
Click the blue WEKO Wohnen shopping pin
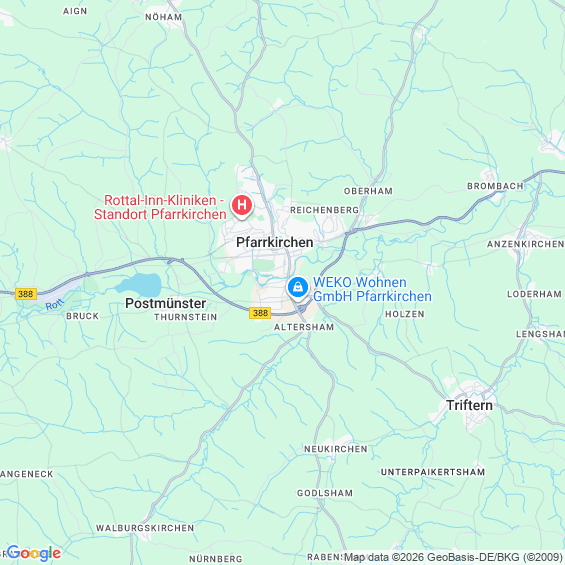[x=298, y=288]
